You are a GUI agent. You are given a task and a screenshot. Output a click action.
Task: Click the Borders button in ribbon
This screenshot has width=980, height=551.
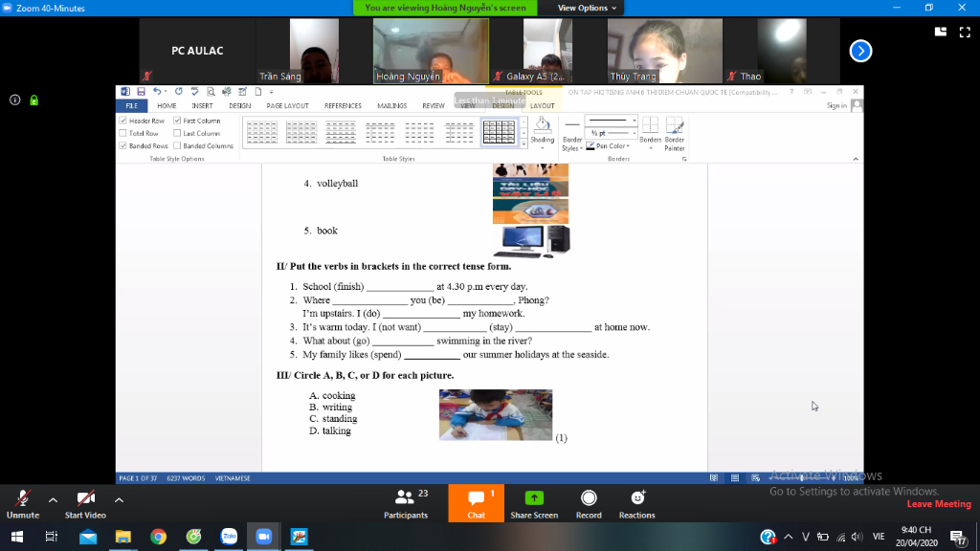650,133
